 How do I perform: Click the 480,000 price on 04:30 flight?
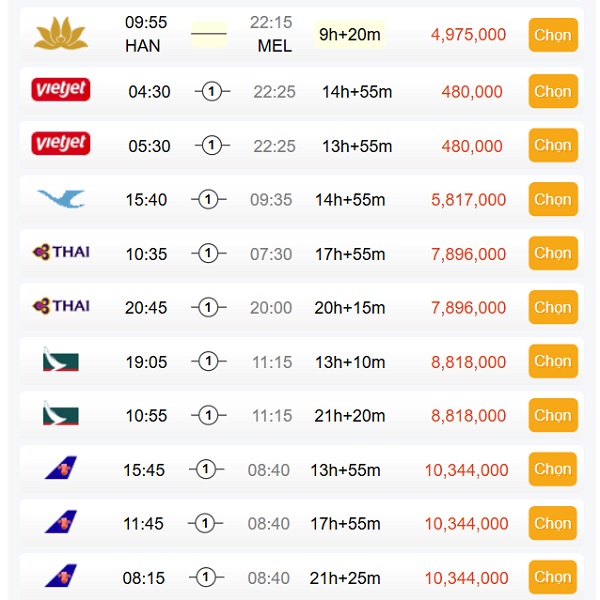472,92
